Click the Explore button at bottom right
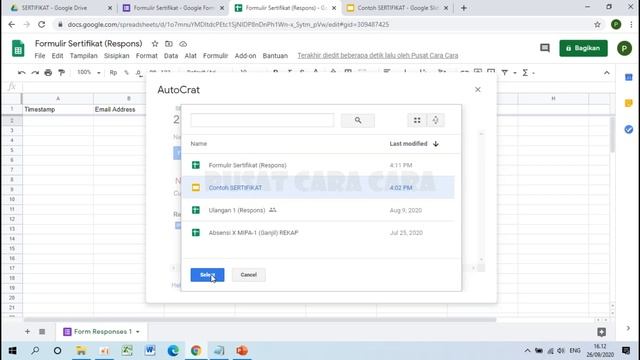This screenshot has height=360, width=640. [x=601, y=332]
